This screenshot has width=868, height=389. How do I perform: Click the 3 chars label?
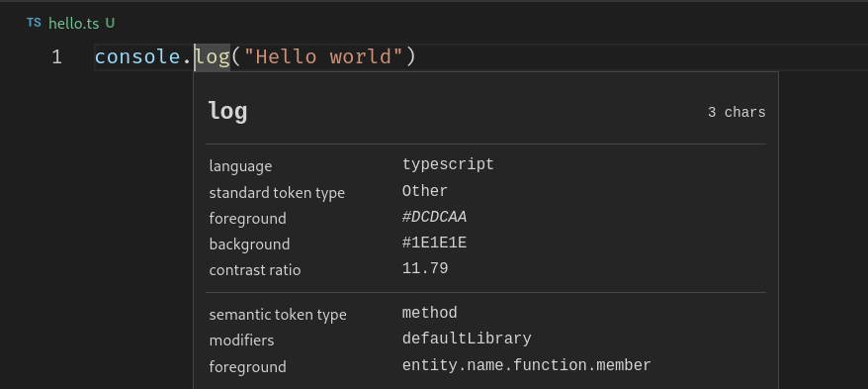(x=737, y=113)
